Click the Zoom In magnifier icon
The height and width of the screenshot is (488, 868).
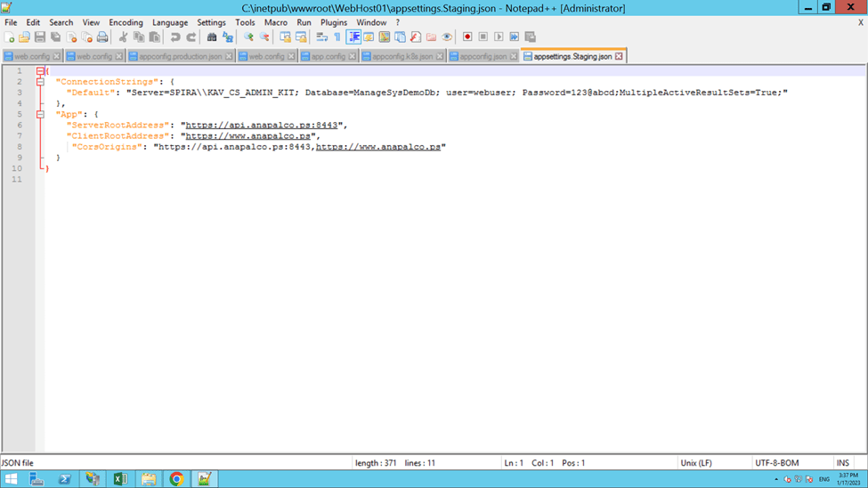(248, 37)
